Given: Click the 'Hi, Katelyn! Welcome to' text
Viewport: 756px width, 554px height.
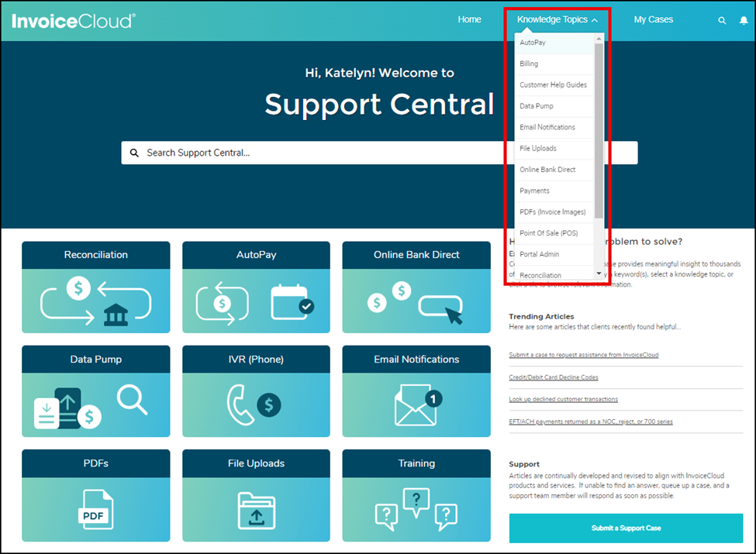Looking at the screenshot, I should 379,73.
